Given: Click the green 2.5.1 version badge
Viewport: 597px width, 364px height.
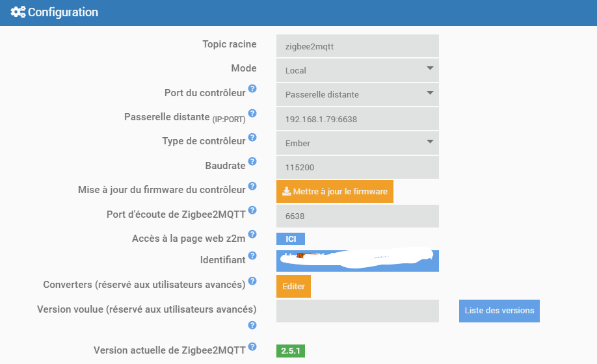Looking at the screenshot, I should tap(291, 351).
